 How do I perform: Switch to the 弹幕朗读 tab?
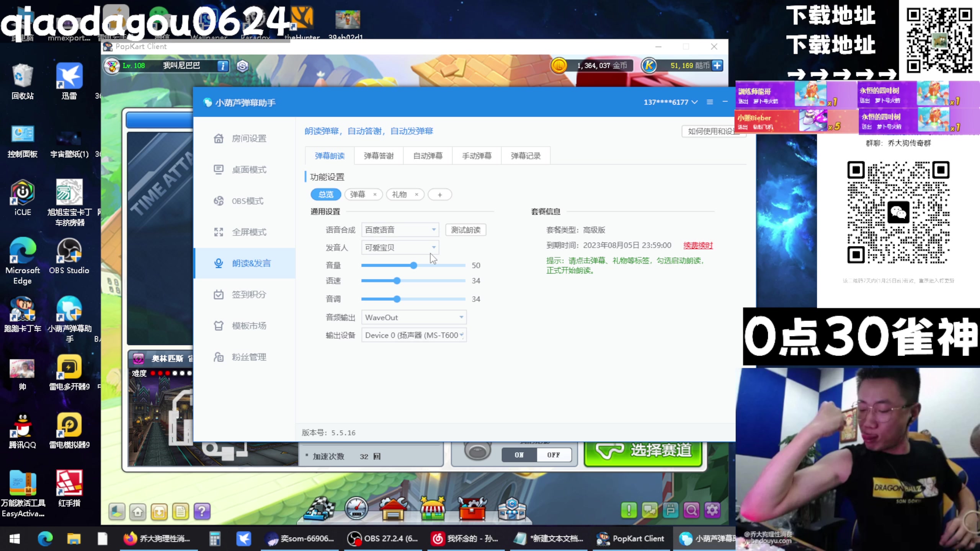click(330, 156)
